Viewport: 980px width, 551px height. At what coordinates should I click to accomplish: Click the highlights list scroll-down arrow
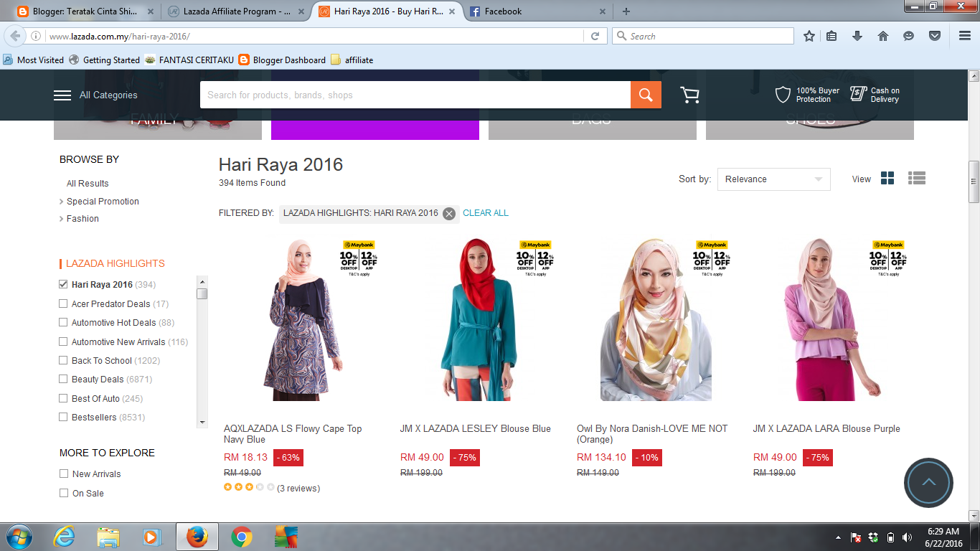point(202,423)
